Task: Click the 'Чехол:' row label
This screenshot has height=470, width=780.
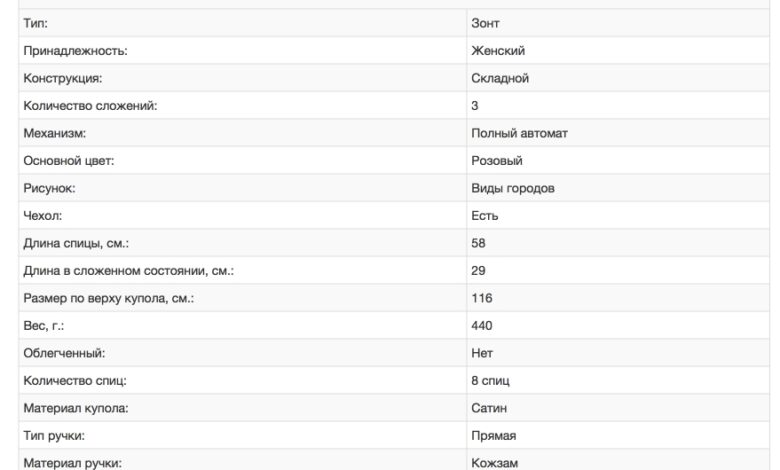Action: coord(42,216)
